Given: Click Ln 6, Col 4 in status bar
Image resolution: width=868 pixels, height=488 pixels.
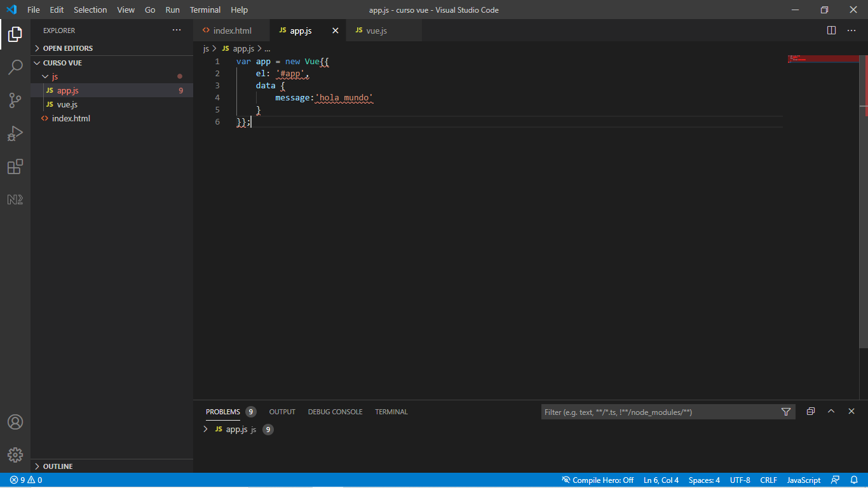Looking at the screenshot, I should (x=661, y=480).
